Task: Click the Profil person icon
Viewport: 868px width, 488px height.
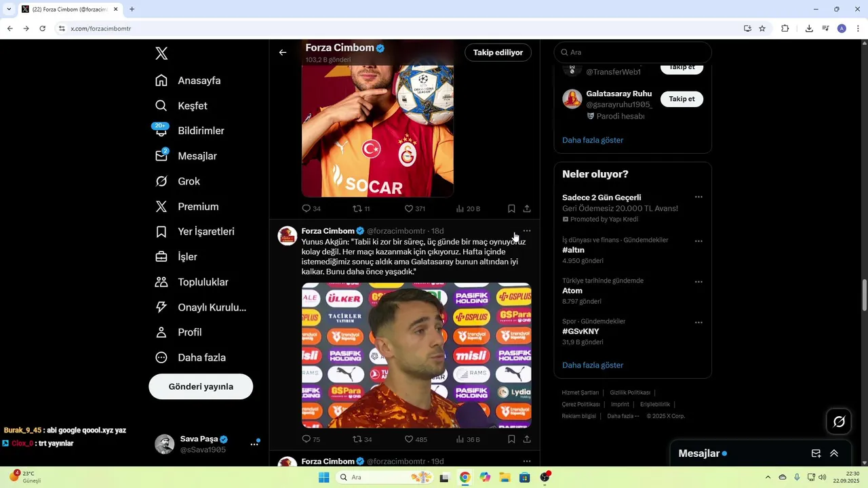Action: point(161,332)
